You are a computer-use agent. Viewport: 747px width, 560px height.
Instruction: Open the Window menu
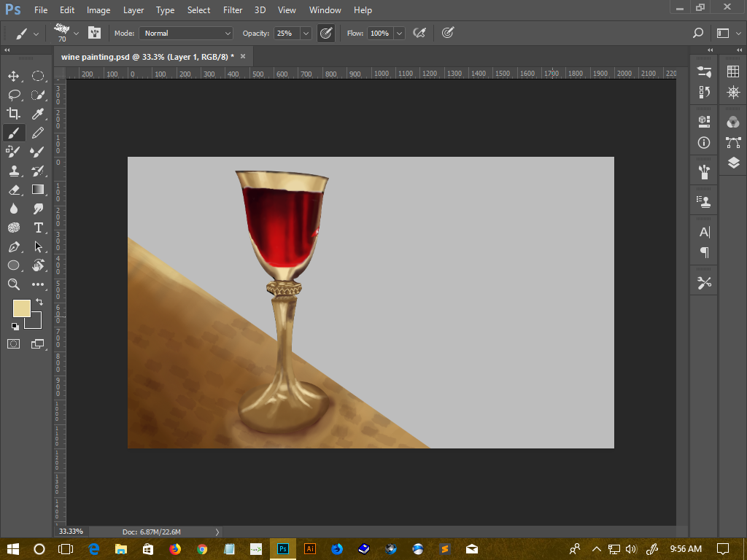pyautogui.click(x=325, y=10)
